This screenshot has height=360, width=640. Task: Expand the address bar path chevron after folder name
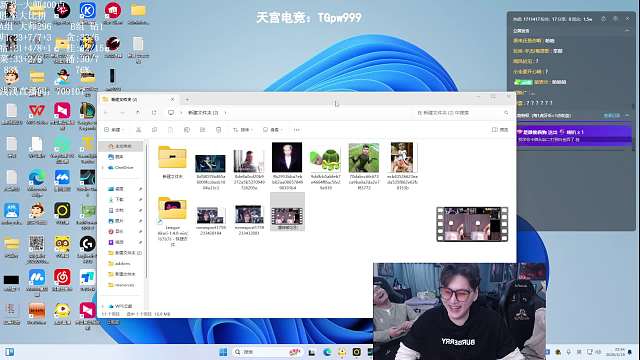[x=226, y=113]
